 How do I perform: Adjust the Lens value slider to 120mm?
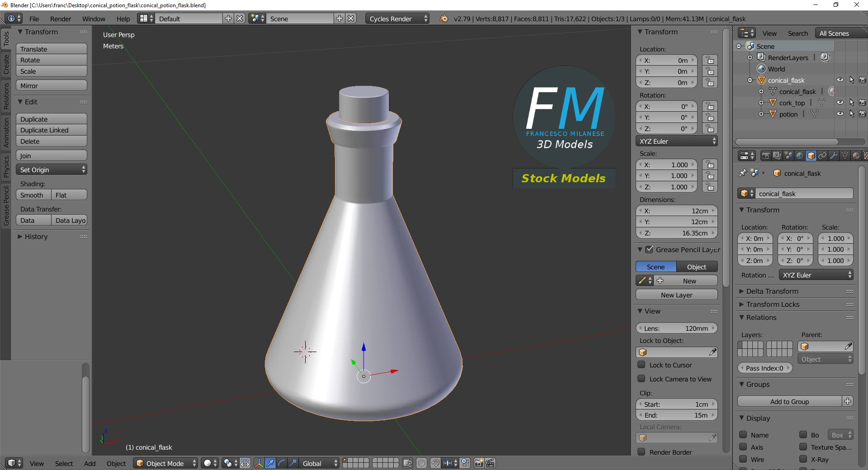pyautogui.click(x=676, y=328)
